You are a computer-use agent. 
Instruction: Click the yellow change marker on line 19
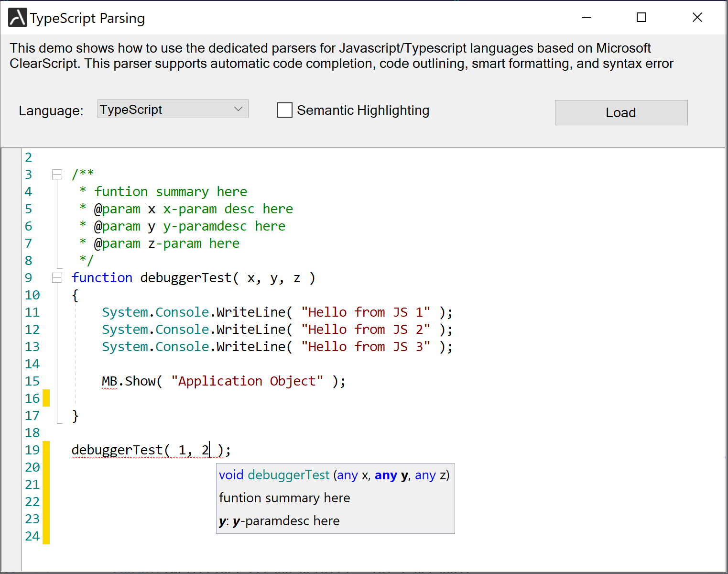(46, 450)
